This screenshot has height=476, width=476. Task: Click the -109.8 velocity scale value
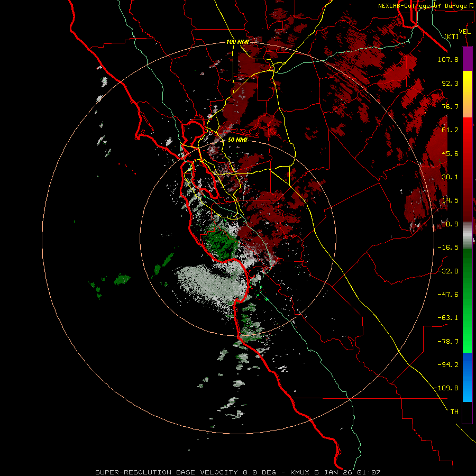[446, 388]
